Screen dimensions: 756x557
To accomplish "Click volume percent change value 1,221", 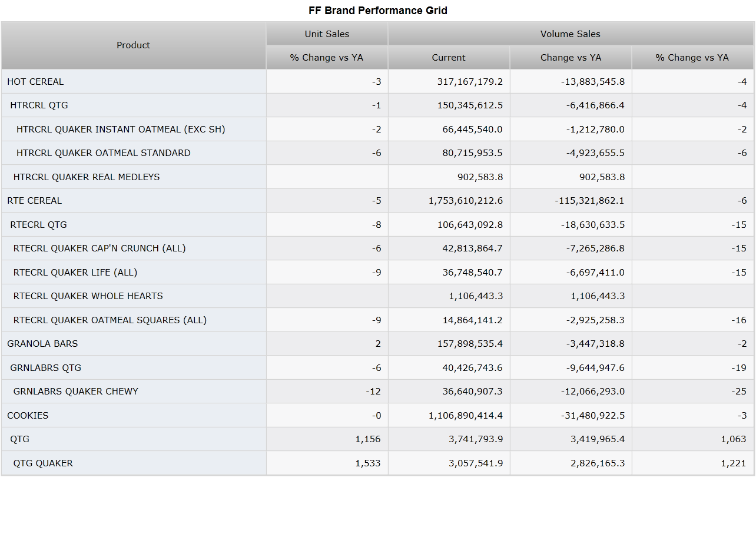I will coord(734,463).
